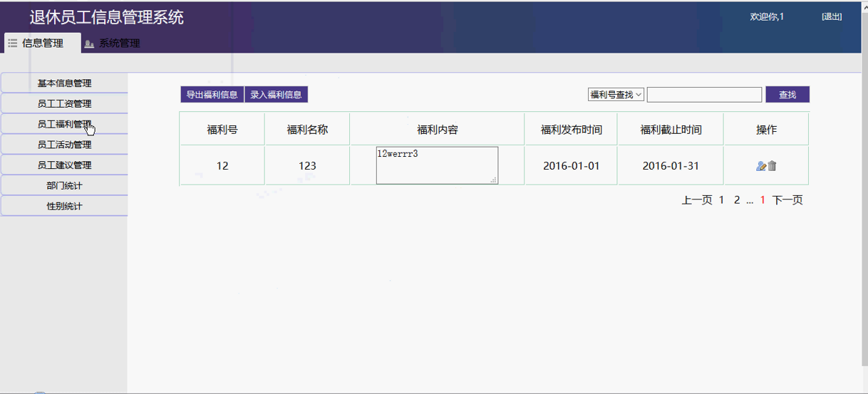The height and width of the screenshot is (394, 868).
Task: Click the edit welfare record pencil icon
Action: (x=761, y=166)
